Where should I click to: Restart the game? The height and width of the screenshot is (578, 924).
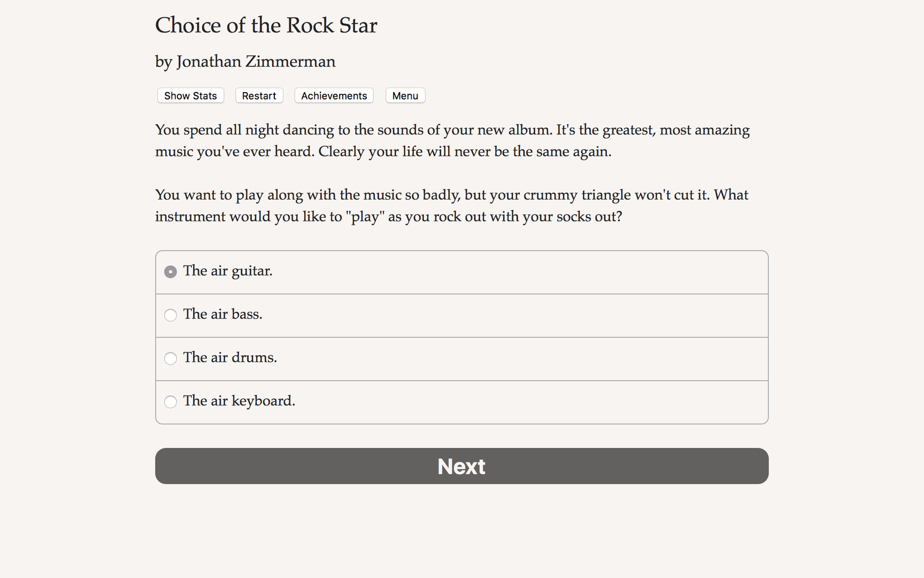(259, 95)
